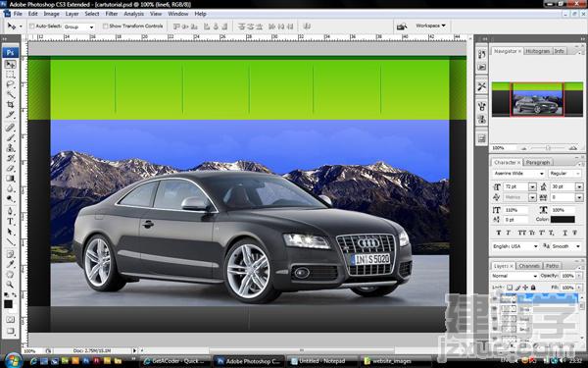Toggle Superscript in Character panel

point(542,233)
